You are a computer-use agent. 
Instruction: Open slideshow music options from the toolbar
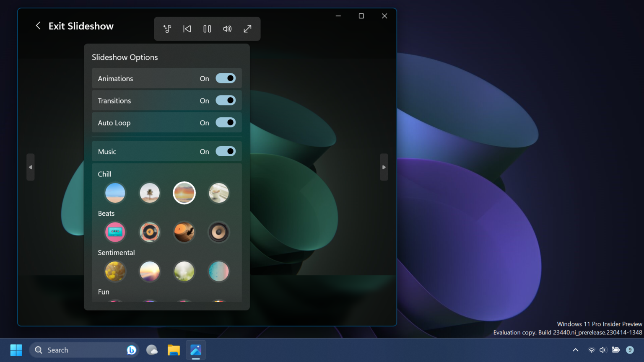(x=167, y=28)
